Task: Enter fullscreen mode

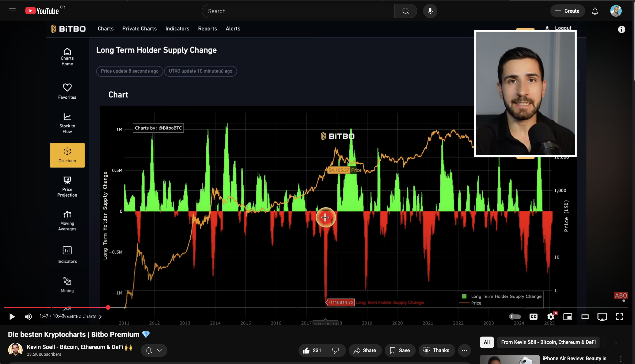Action: (x=620, y=316)
